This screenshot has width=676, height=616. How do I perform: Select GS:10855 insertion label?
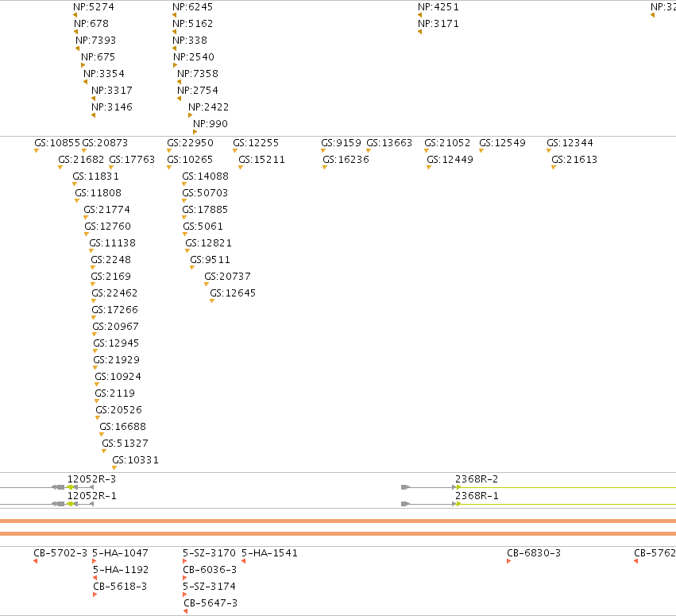[57, 143]
